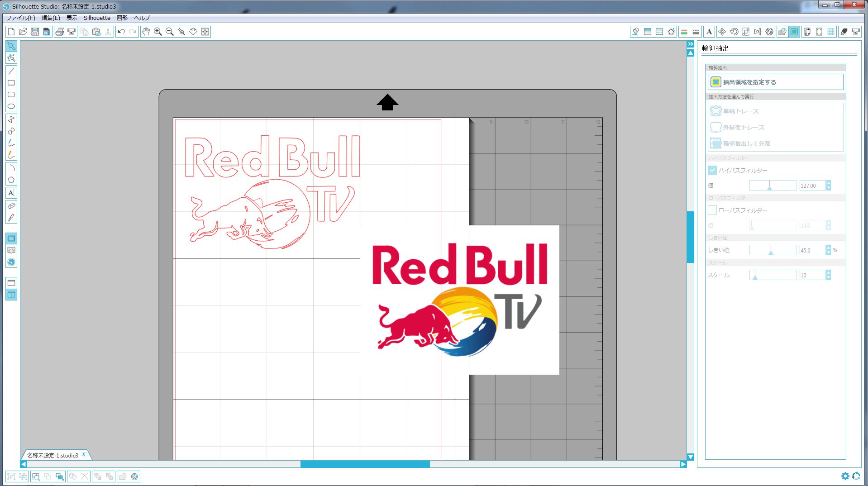Click the Save to SD card icon
The image size is (868, 486).
(47, 32)
